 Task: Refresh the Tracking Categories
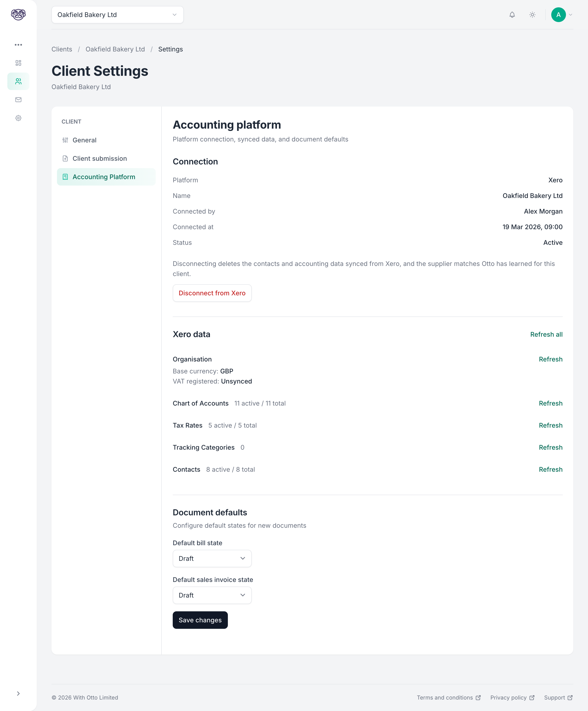point(550,447)
